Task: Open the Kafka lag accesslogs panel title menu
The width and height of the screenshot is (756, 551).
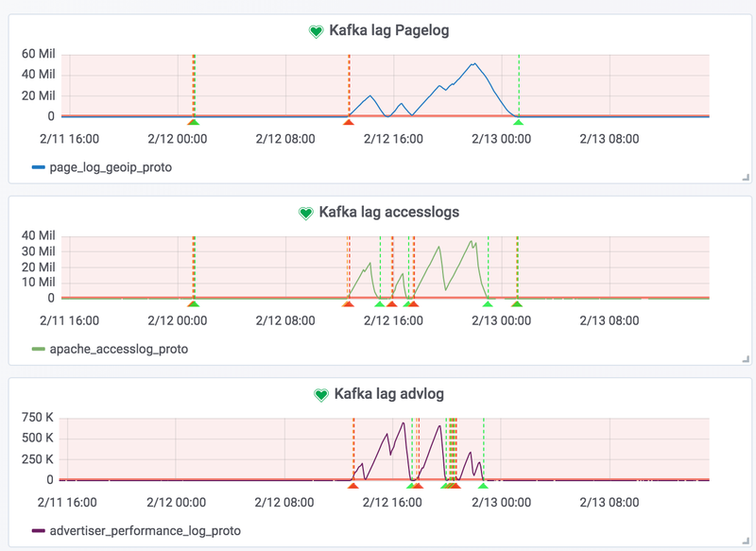Action: tap(389, 213)
